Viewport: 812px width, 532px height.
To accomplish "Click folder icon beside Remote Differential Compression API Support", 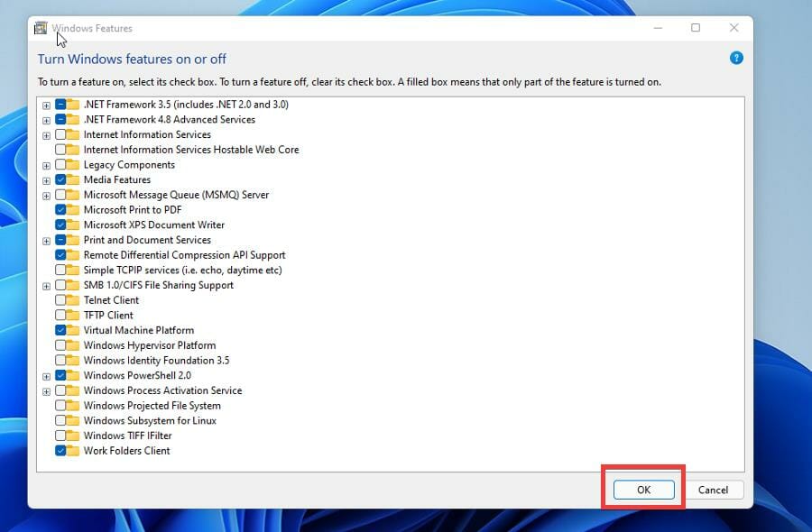I will [73, 254].
